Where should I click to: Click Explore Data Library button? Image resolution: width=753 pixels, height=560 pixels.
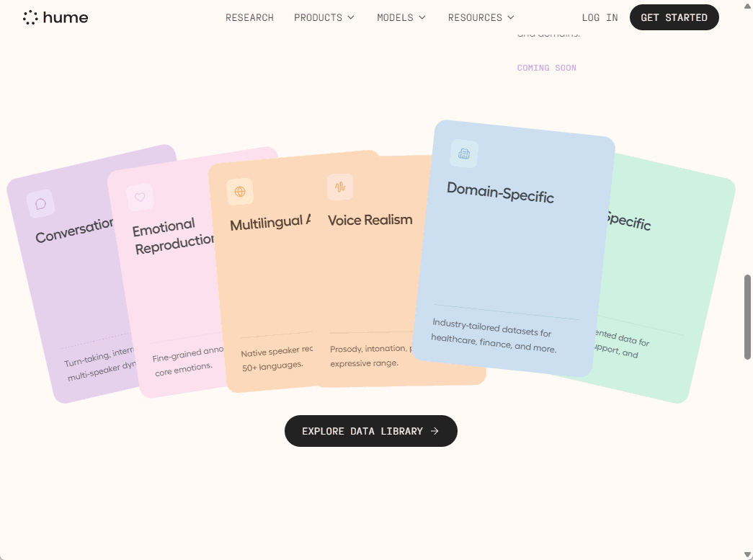[370, 431]
